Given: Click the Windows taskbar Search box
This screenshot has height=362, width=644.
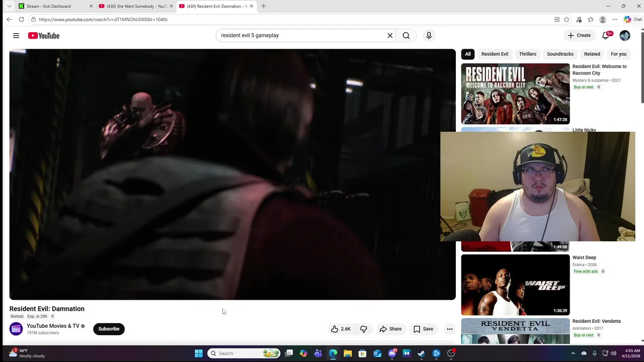Looking at the screenshot, I should coord(244,353).
